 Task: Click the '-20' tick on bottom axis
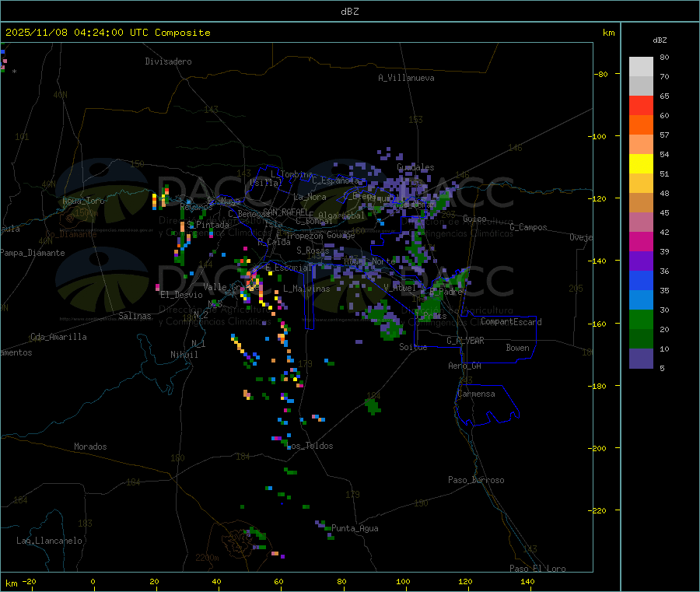(30, 581)
